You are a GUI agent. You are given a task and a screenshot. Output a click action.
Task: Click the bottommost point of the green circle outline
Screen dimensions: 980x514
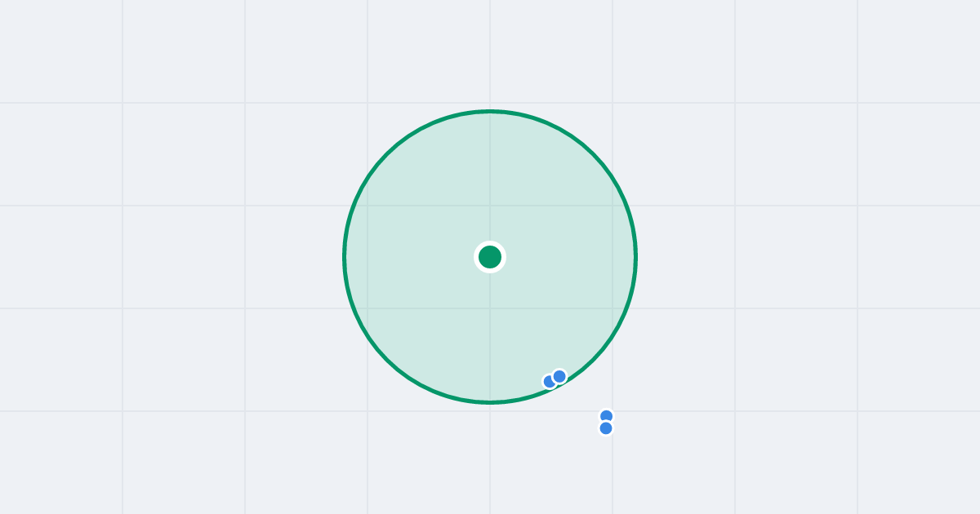pos(490,402)
